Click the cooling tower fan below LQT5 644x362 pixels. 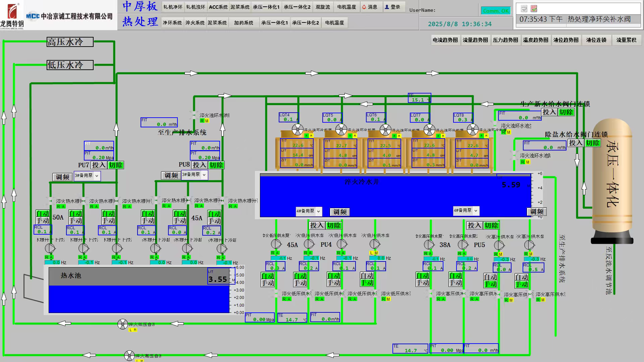341,129
